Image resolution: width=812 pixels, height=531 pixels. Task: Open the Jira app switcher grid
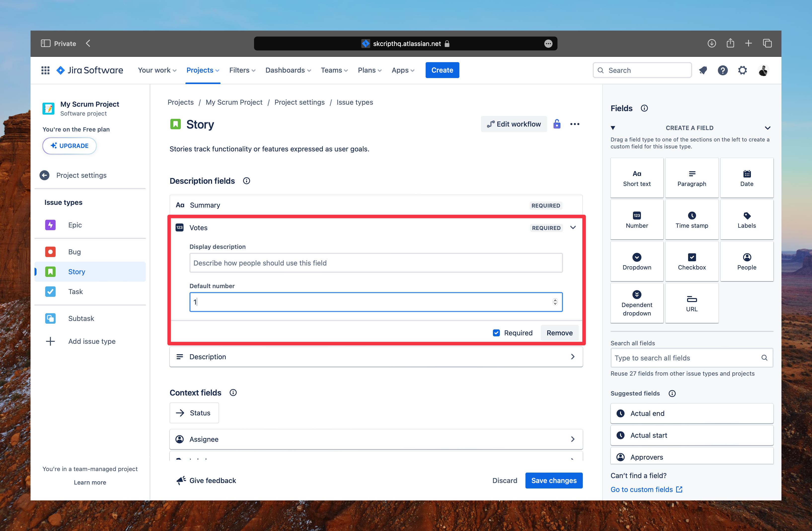point(45,70)
